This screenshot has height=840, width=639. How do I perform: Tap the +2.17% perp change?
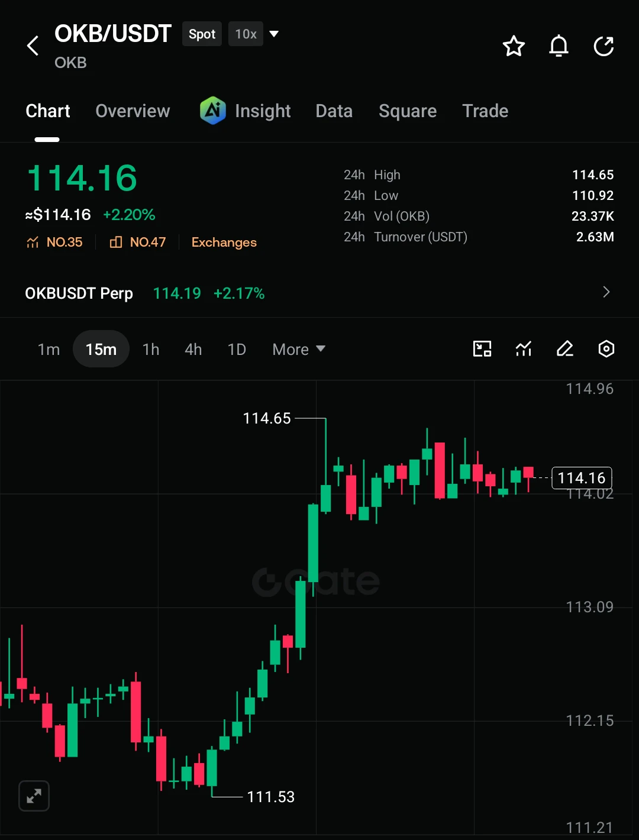[x=239, y=293]
